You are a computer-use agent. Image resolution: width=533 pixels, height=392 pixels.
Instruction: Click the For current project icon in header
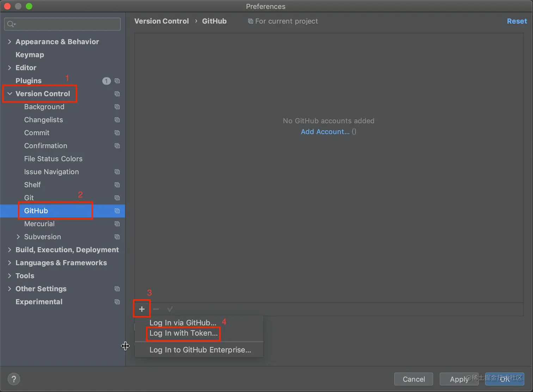point(250,21)
